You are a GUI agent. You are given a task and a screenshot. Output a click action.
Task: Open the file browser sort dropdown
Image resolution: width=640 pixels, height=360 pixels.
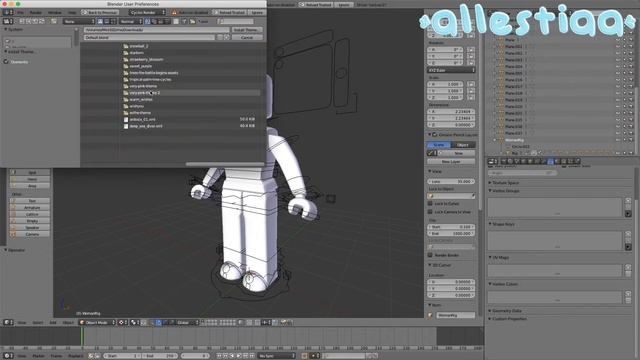[x=78, y=21]
